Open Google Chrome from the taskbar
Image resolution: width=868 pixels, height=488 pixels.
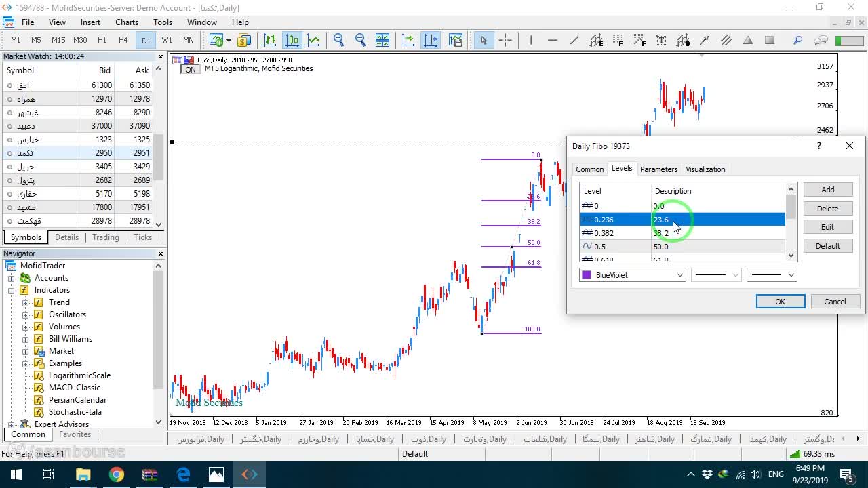116,474
